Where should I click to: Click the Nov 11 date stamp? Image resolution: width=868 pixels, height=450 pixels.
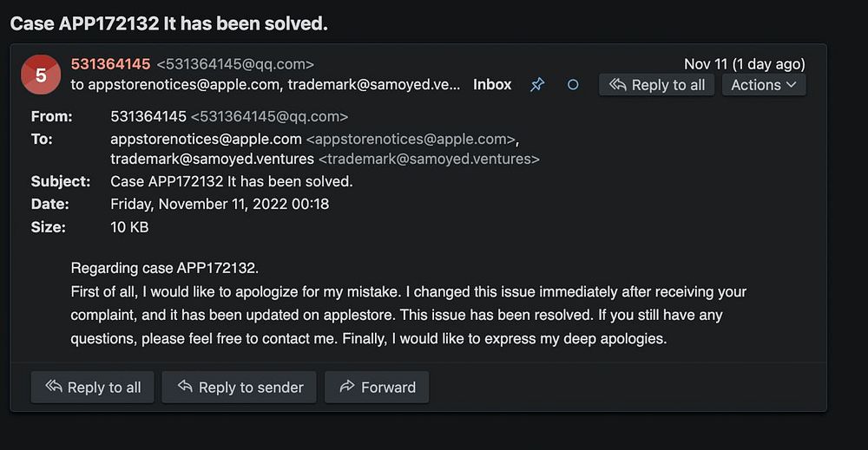(744, 64)
